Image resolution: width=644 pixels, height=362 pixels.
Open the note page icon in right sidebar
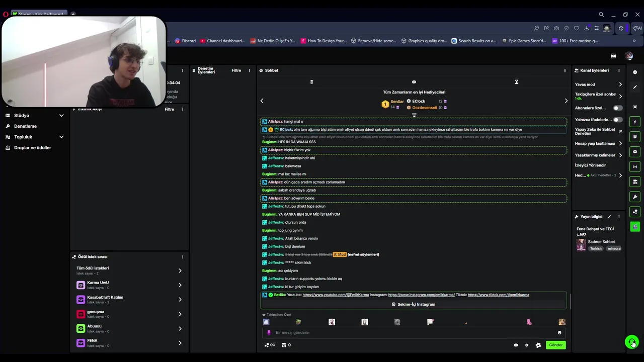coord(635,137)
